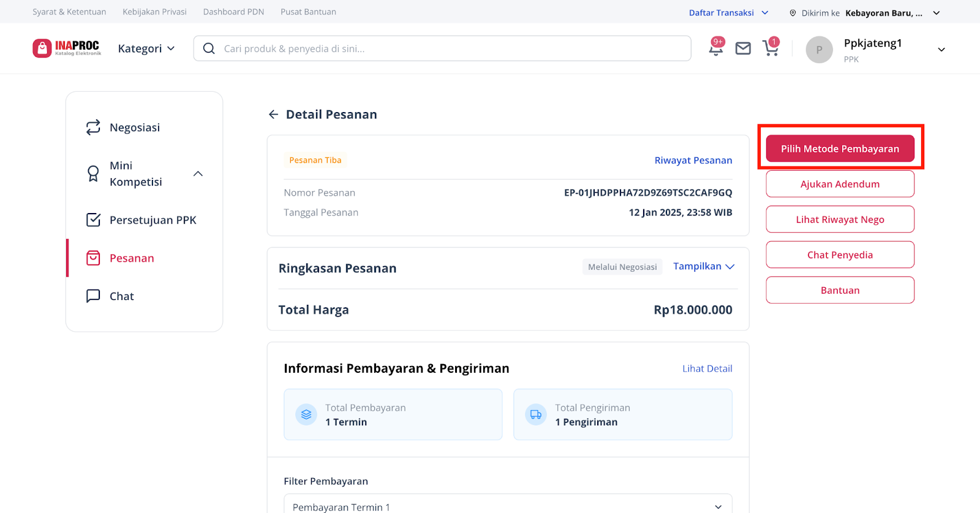Click Chat Penyedia button
Screen dimensions: 980x513
[840, 255]
